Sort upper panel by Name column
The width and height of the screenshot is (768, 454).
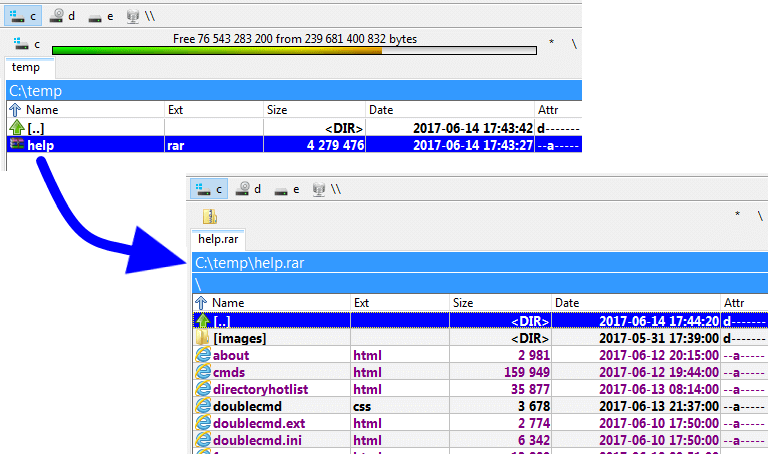[42, 109]
